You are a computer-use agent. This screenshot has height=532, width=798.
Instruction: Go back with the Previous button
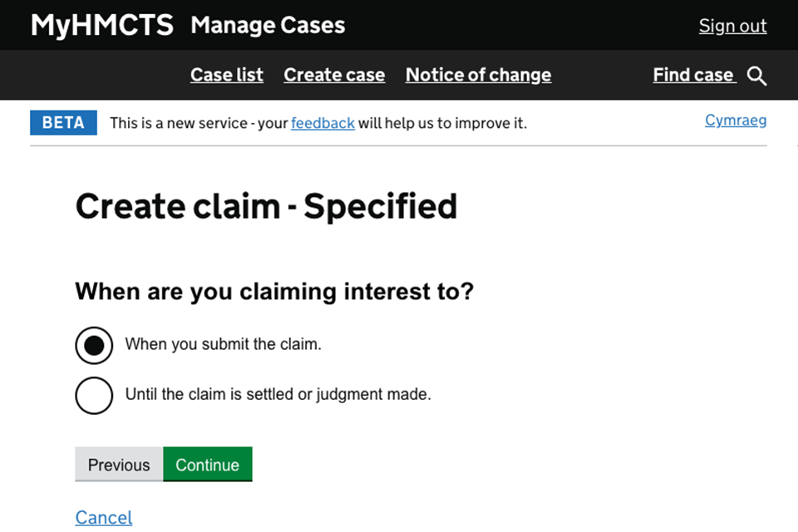point(119,465)
